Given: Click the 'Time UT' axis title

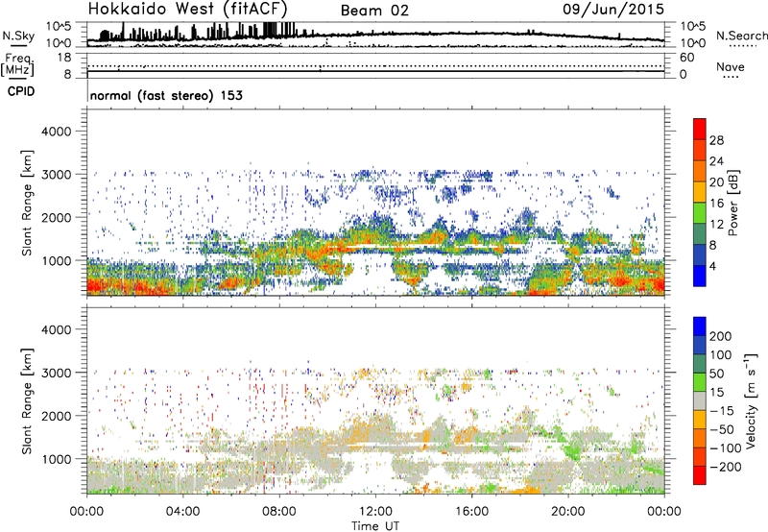Looking at the screenshot, I should coord(375,526).
